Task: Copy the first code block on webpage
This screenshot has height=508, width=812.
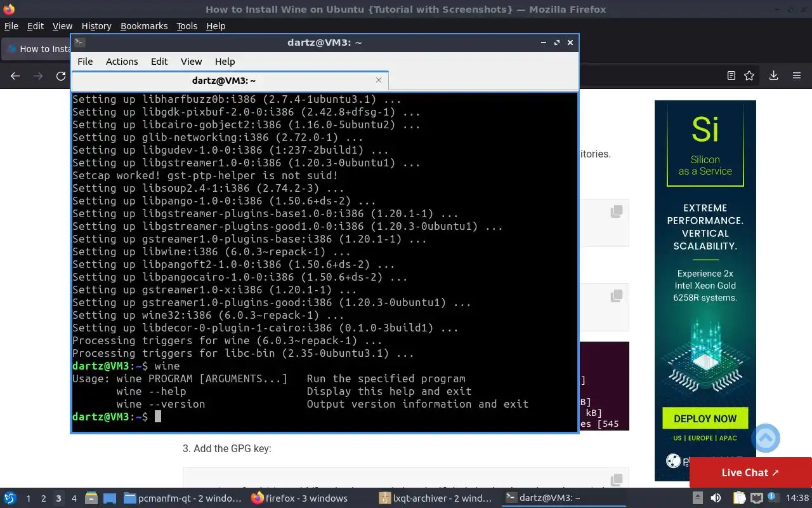Action: [x=616, y=211]
